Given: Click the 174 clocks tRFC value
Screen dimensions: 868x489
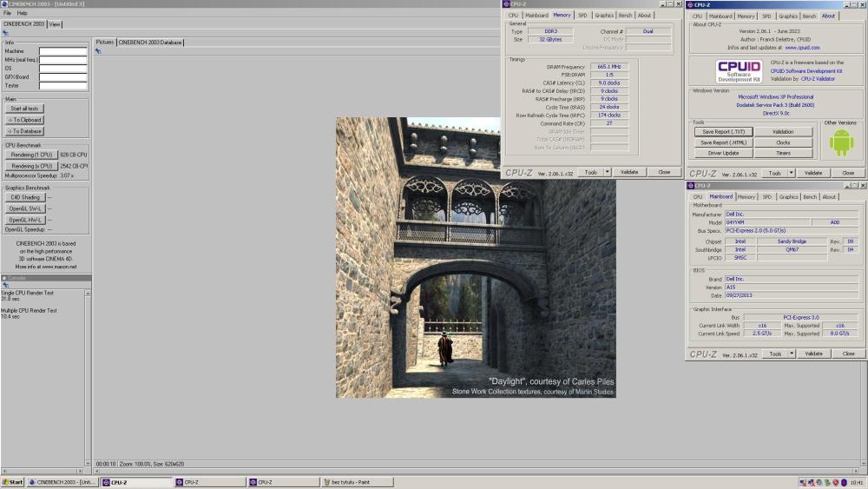Looking at the screenshot, I should pos(609,116).
